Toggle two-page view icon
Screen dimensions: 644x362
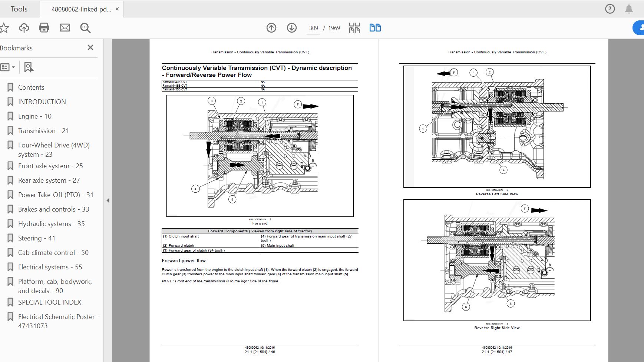pos(375,28)
